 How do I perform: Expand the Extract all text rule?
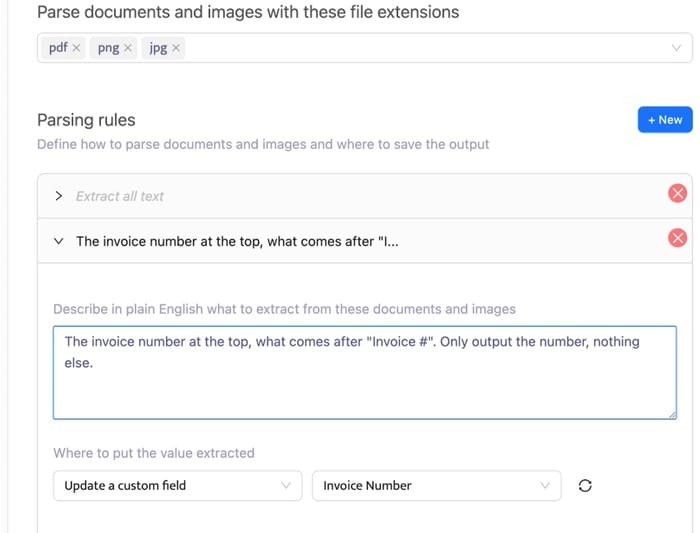tap(58, 196)
